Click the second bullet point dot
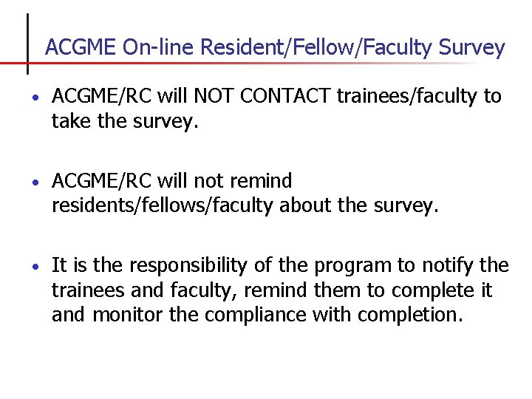This screenshot has height=399, width=532. coord(35,182)
